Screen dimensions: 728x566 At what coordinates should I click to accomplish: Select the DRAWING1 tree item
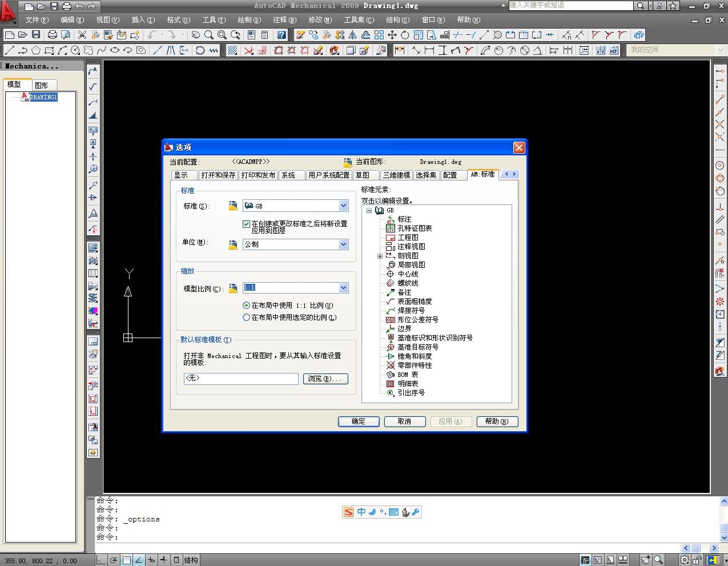(x=43, y=97)
